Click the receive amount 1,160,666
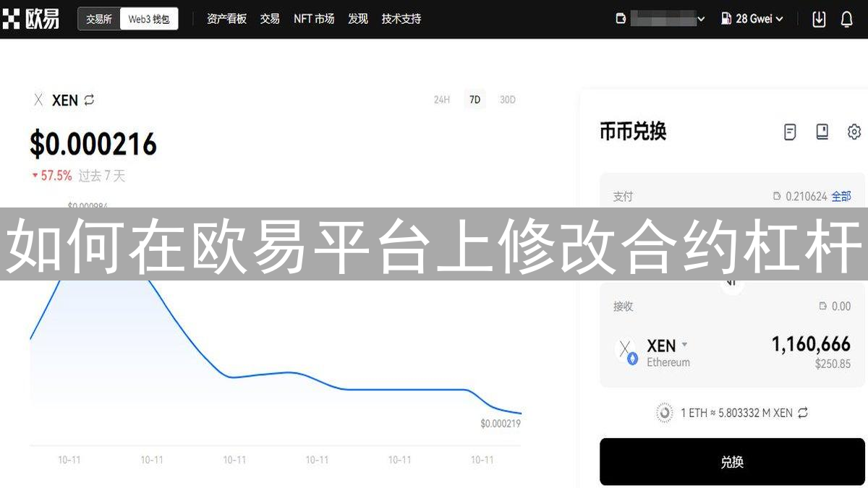The height and width of the screenshot is (488, 868). [811, 344]
